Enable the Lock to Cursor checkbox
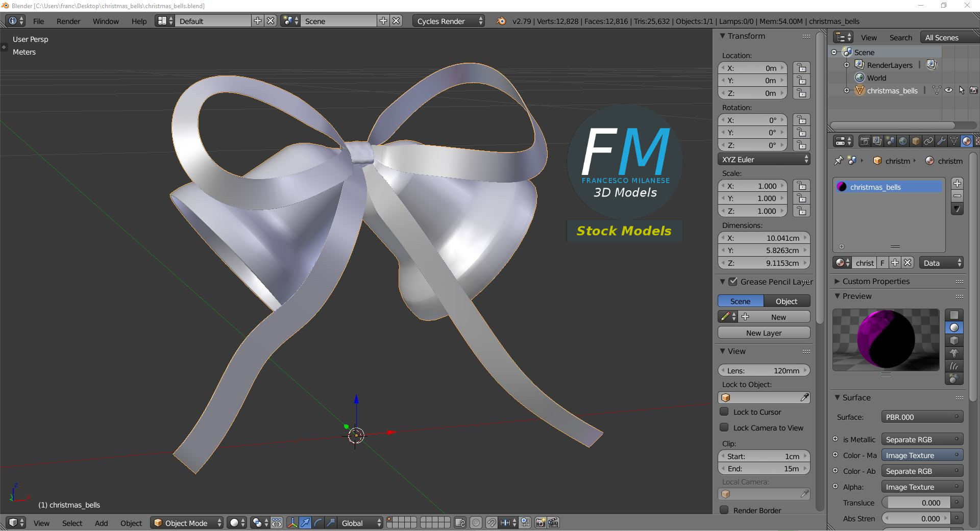This screenshot has width=980, height=531. click(x=724, y=412)
